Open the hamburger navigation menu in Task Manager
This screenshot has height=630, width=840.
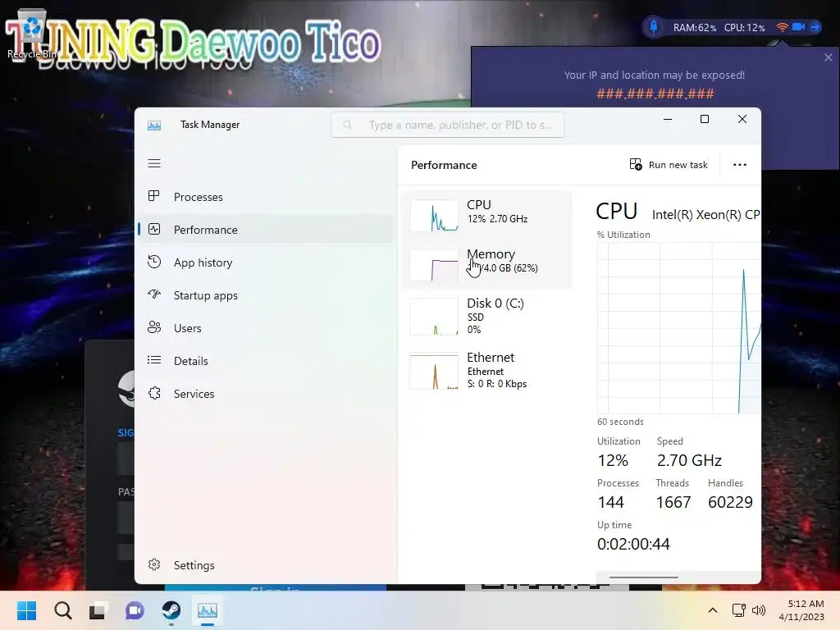(x=154, y=163)
